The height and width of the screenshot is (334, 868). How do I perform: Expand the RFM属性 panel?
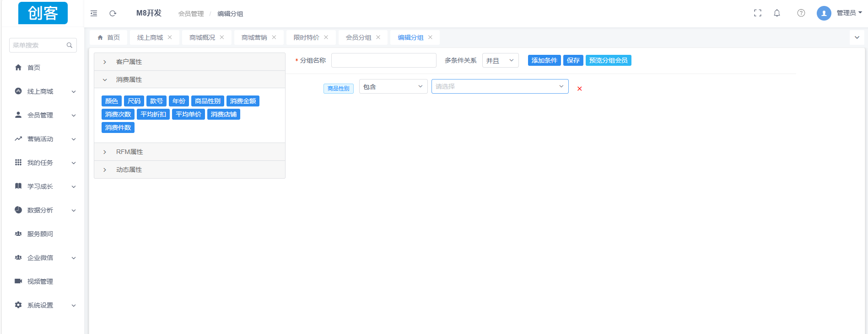(x=189, y=152)
